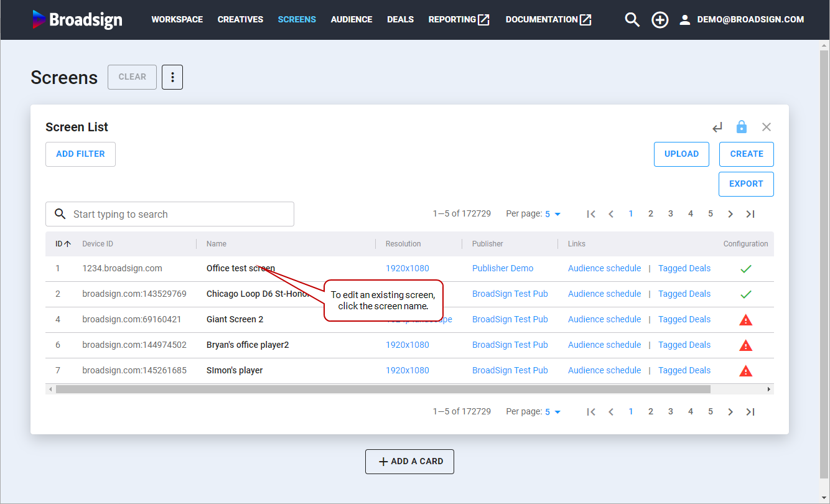
Task: Select the Screens nav item
Action: [x=297, y=20]
